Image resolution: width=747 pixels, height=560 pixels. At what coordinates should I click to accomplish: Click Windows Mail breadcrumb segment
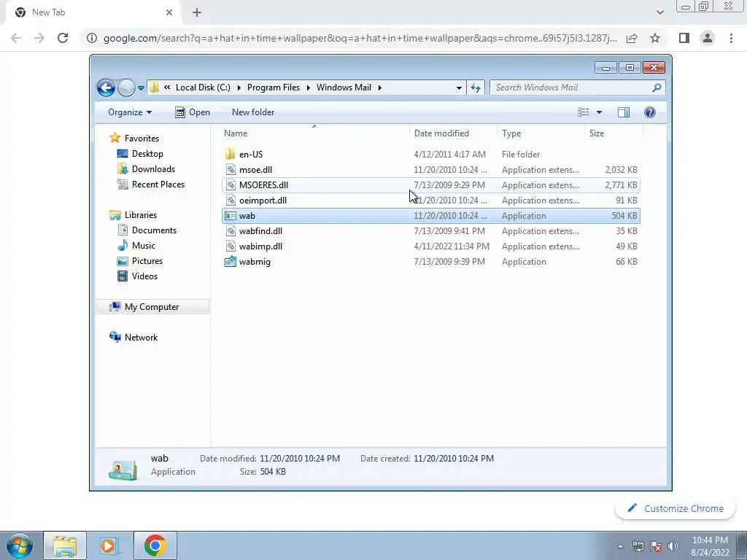[344, 87]
